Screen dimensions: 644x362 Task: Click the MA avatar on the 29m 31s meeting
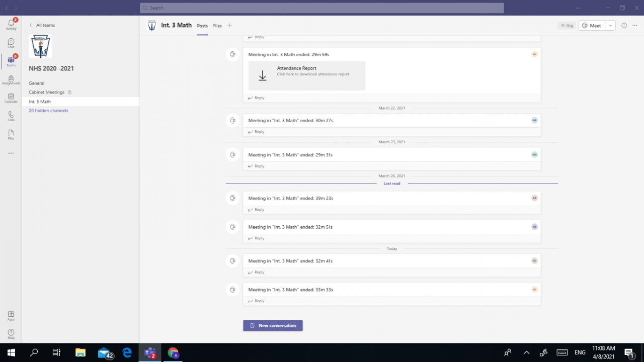point(534,154)
